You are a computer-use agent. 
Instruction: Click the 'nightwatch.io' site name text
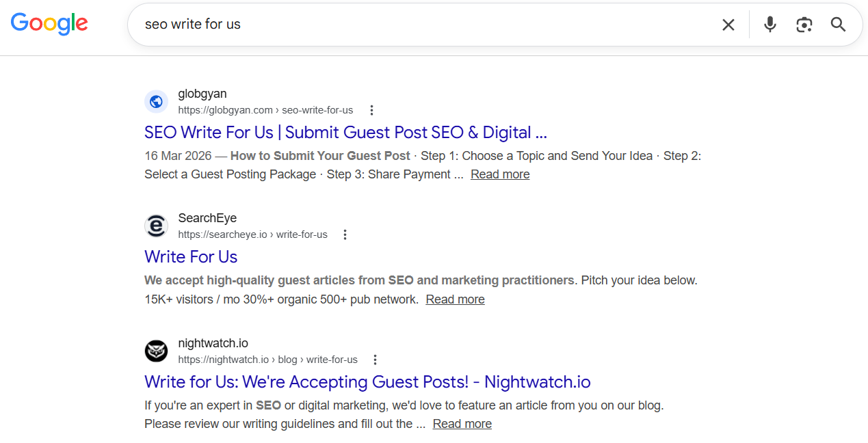point(213,343)
